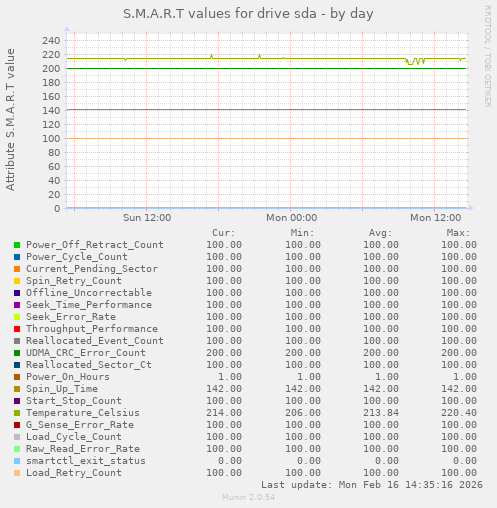Click Temperature_Celsius max value 220.40
The image size is (497, 508).
459,413
